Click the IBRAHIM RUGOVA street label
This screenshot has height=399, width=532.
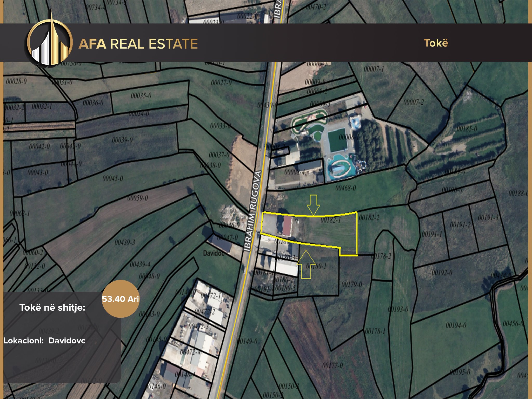click(252, 211)
